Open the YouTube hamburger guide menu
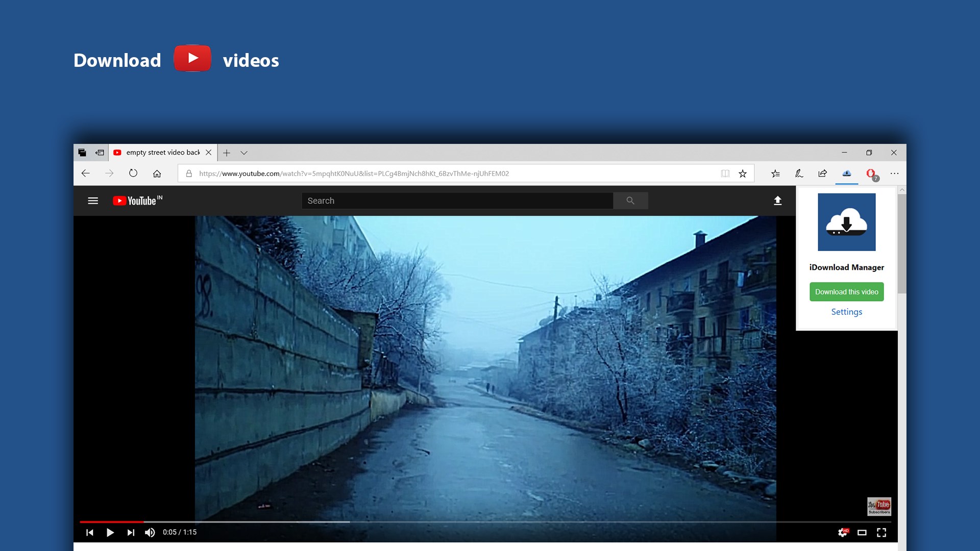Viewport: 980px width, 551px height. 93,201
